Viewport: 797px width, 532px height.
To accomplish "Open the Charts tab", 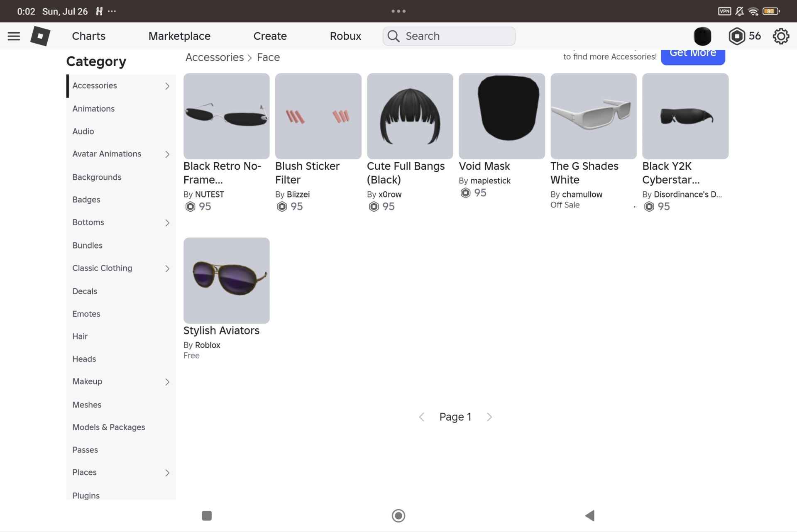I will pyautogui.click(x=88, y=36).
